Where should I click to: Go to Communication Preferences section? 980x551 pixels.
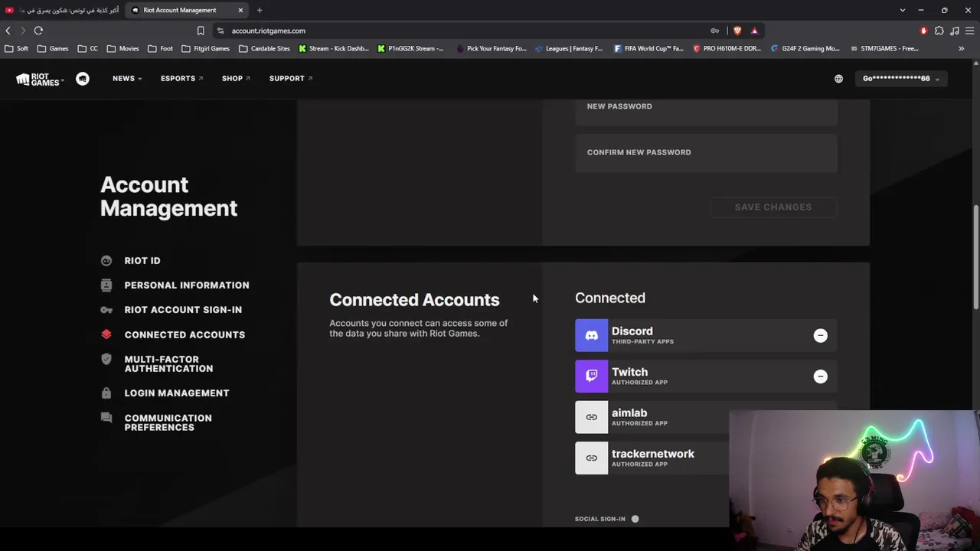coord(168,422)
